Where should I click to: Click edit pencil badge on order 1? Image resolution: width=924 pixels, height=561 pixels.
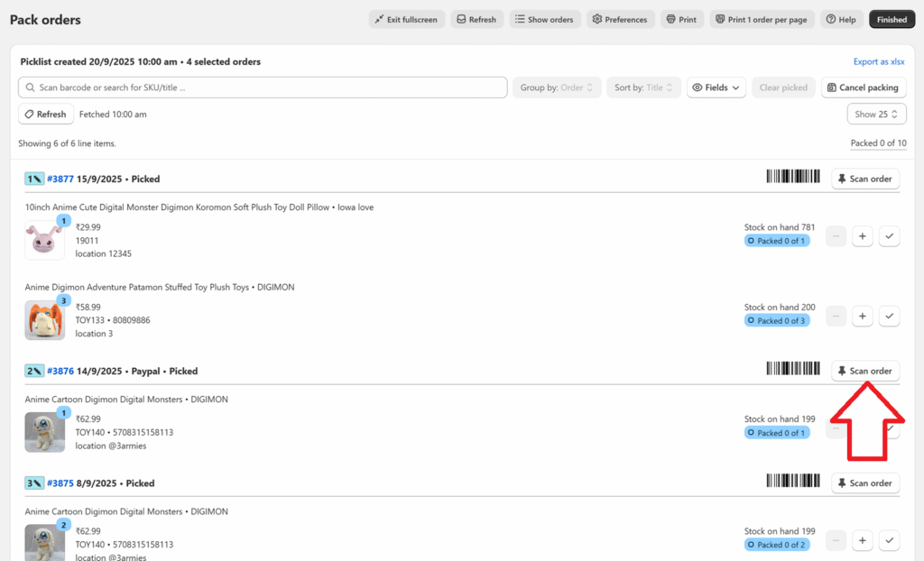[33, 179]
